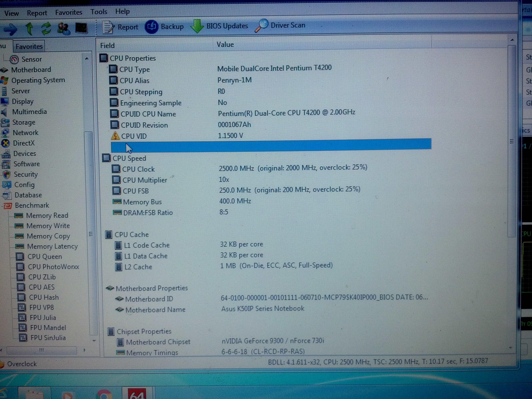Screen dimensions: 532x399
Task: Open the Tools menu
Action: click(x=99, y=12)
